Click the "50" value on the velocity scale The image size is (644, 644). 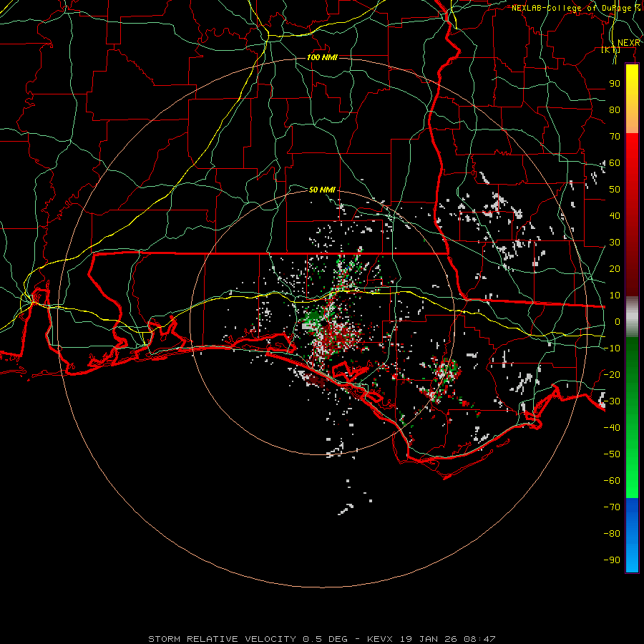[x=615, y=190]
